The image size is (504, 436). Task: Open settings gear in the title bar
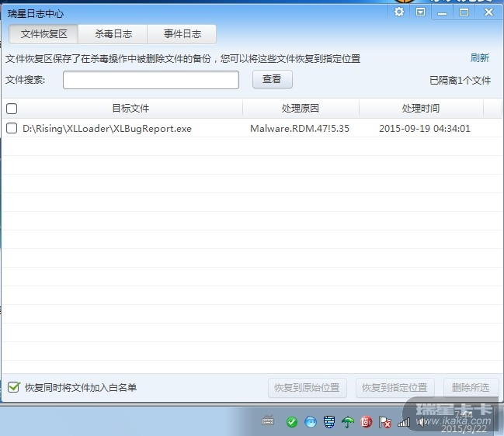pos(399,12)
